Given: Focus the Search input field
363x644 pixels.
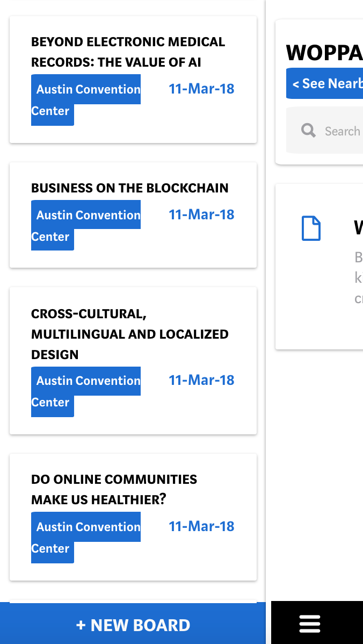Looking at the screenshot, I should point(324,131).
